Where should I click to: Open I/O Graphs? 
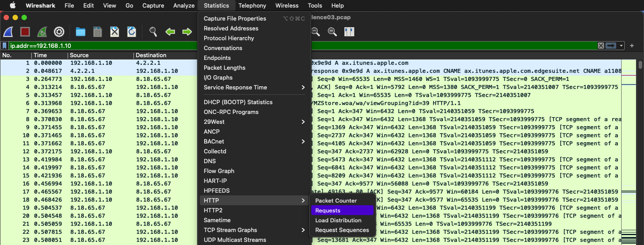point(254,78)
